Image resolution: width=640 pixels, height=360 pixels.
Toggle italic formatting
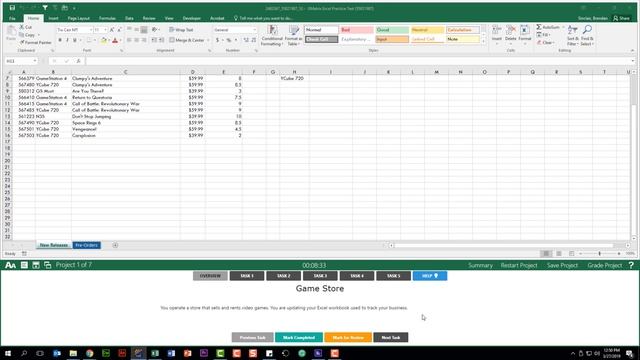tap(67, 40)
